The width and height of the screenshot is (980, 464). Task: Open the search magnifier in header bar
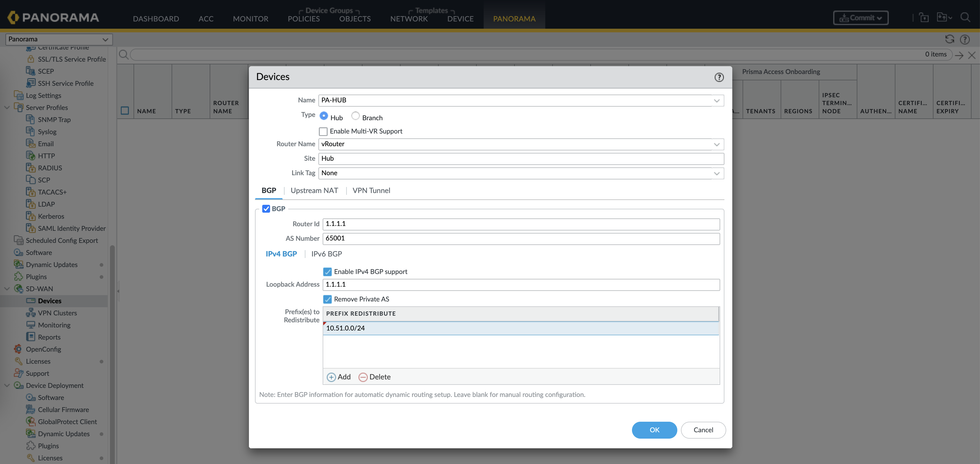[965, 18]
